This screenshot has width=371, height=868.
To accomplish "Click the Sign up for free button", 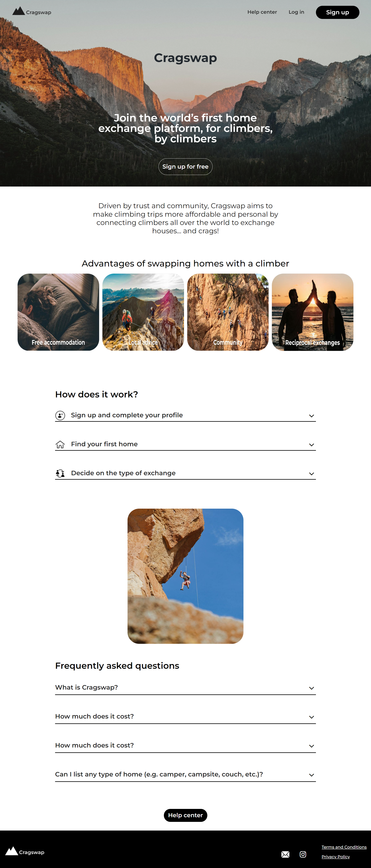I will [x=185, y=167].
